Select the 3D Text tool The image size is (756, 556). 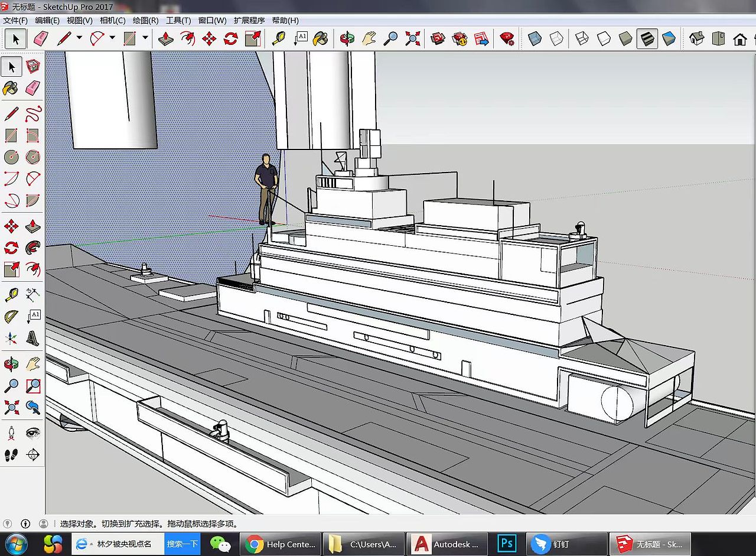(x=33, y=339)
